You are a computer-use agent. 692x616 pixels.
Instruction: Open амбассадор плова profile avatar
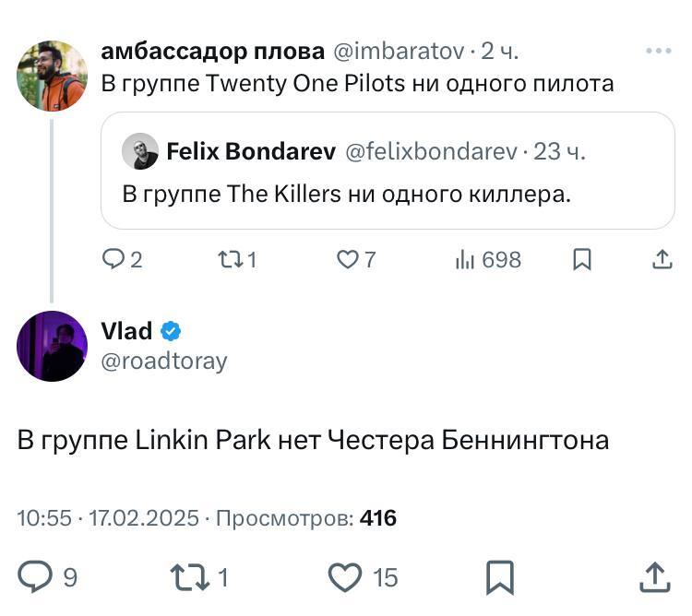[x=52, y=76]
